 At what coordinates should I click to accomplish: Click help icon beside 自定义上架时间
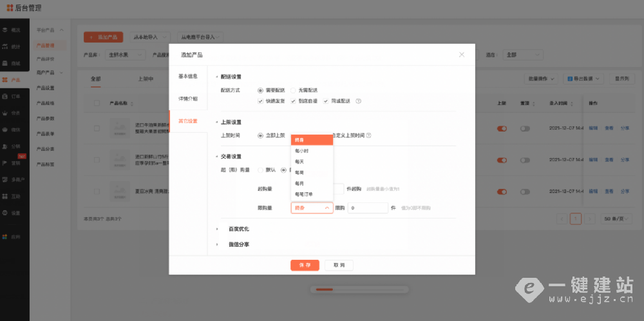pyautogui.click(x=369, y=135)
